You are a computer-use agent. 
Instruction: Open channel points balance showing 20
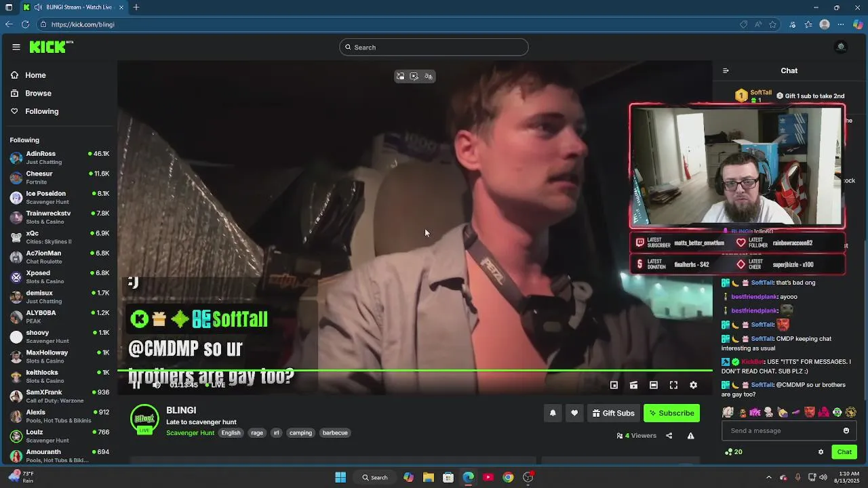[733, 452]
